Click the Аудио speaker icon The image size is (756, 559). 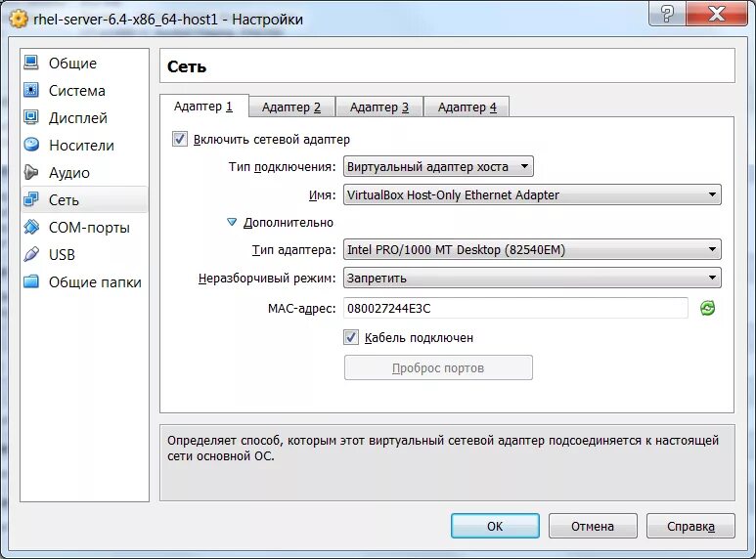point(31,172)
